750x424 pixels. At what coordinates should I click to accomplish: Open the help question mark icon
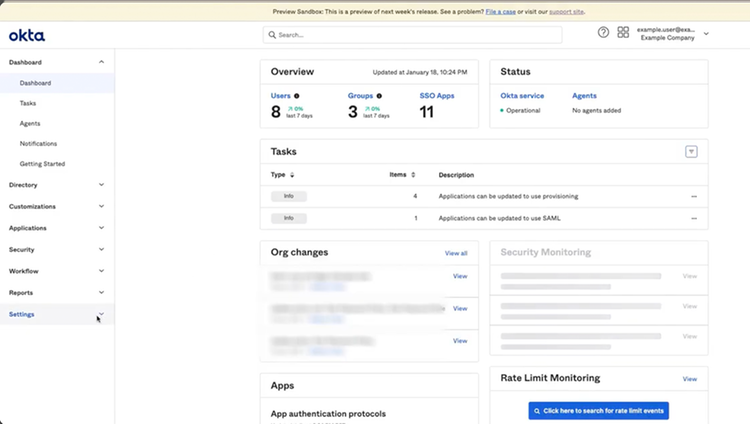[603, 32]
